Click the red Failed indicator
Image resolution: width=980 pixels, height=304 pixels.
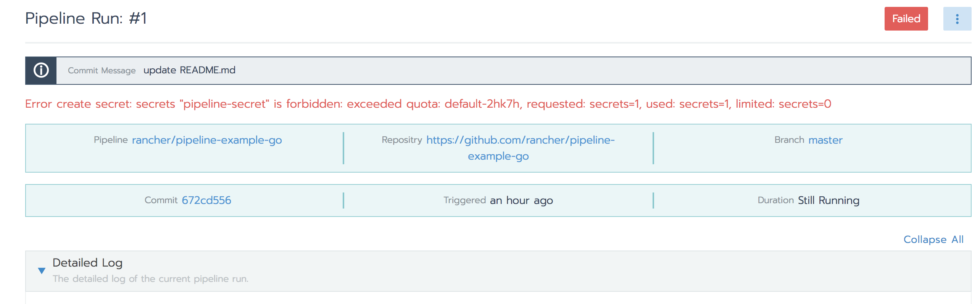tap(906, 18)
